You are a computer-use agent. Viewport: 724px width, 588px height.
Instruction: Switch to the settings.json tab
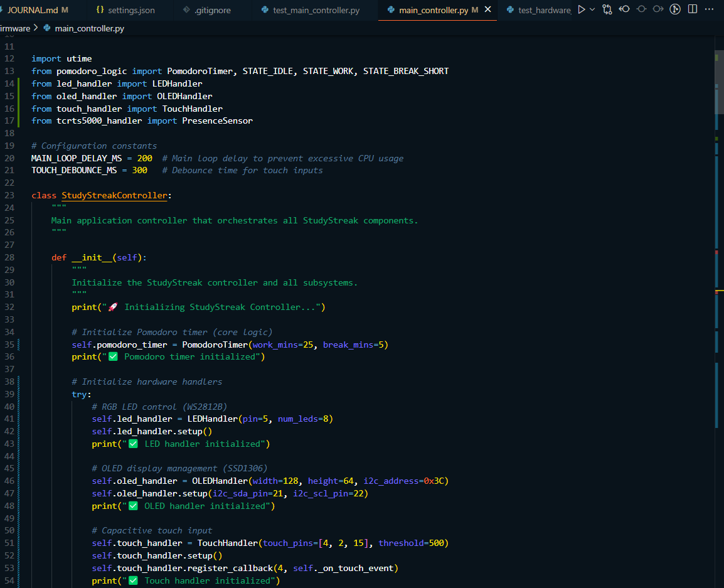point(125,9)
